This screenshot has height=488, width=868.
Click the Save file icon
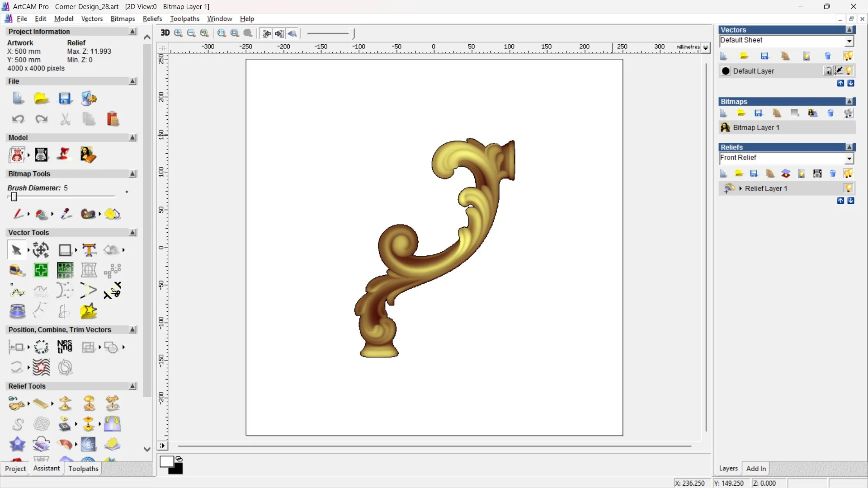tap(65, 99)
